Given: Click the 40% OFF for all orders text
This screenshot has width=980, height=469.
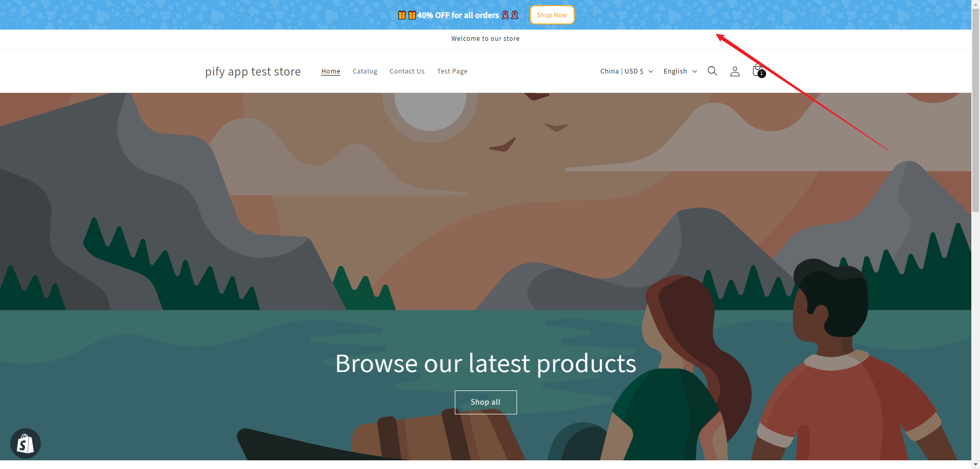Looking at the screenshot, I should point(458,15).
